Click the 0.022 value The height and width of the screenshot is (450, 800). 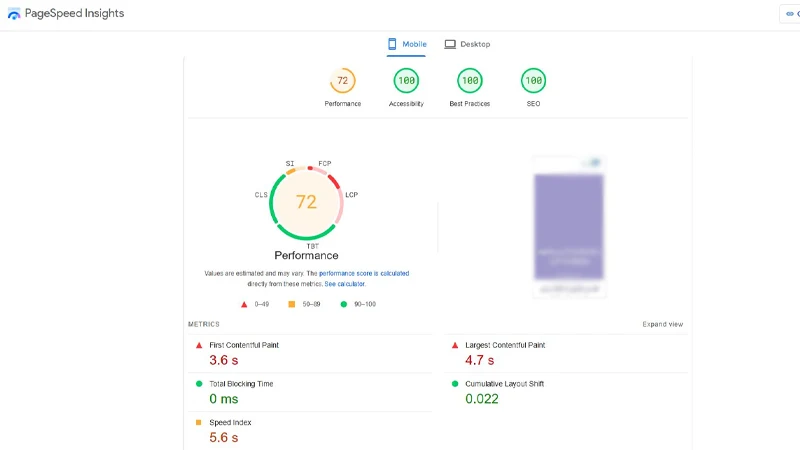pos(482,399)
